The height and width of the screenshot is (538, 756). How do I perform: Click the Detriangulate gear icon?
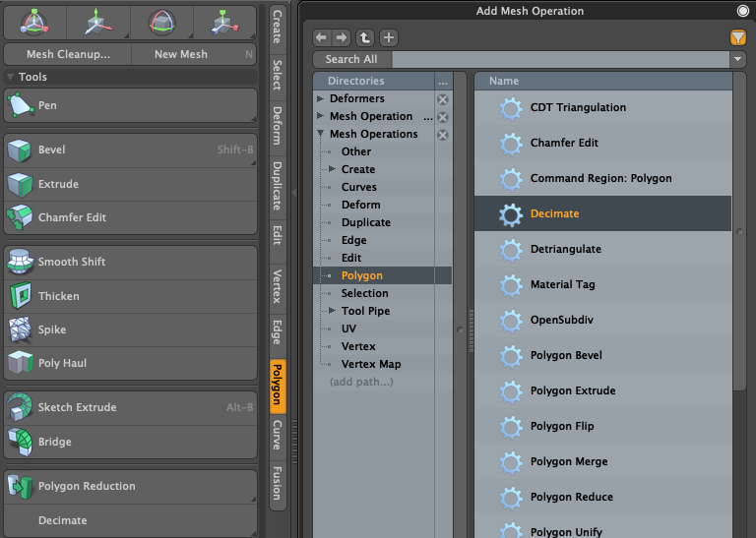511,250
